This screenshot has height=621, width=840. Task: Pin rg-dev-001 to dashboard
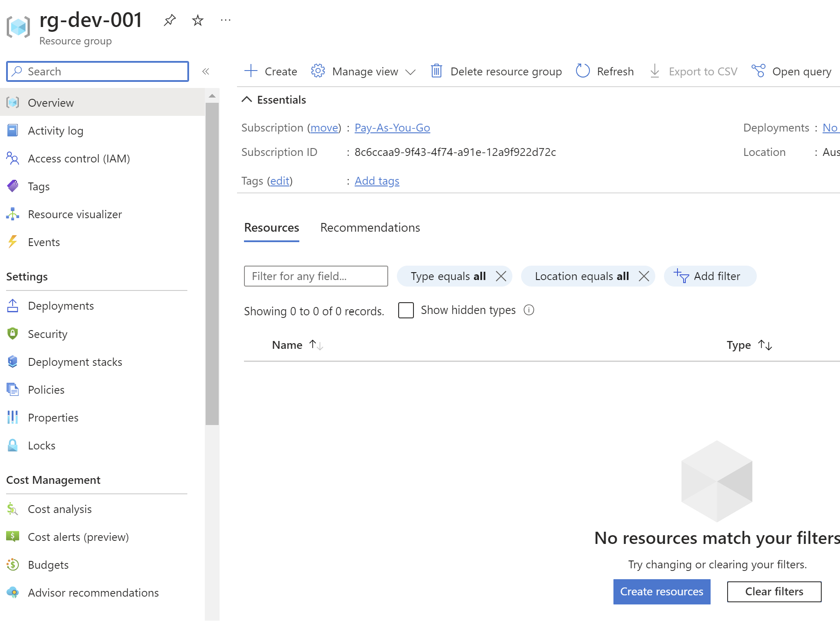[x=169, y=20]
